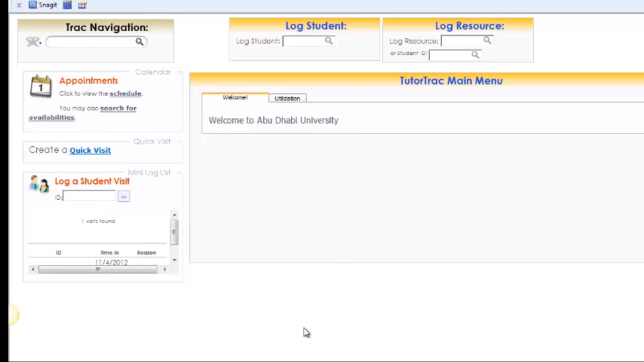Image resolution: width=644 pixels, height=362 pixels.
Task: Click the mini log horizontal scrollbar thumb
Action: tap(98, 269)
